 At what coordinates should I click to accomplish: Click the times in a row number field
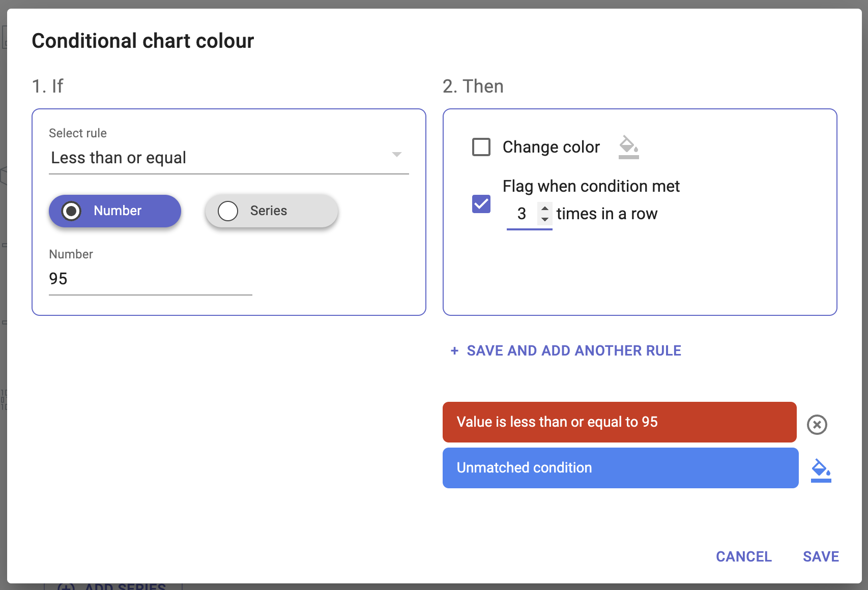coord(522,214)
